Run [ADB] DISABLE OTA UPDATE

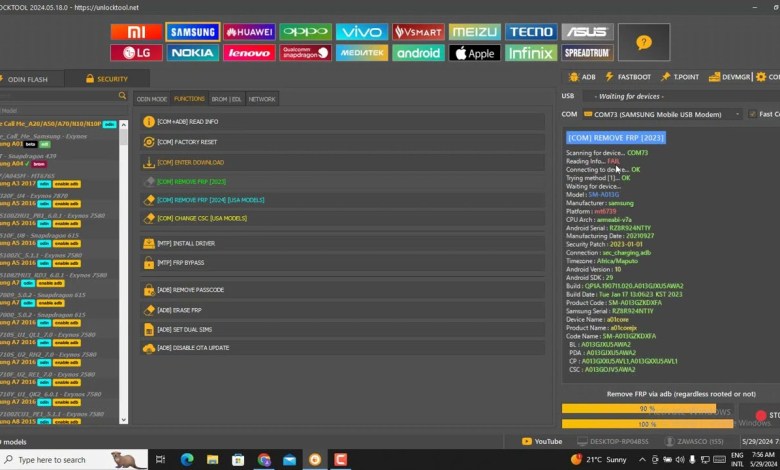[342, 348]
